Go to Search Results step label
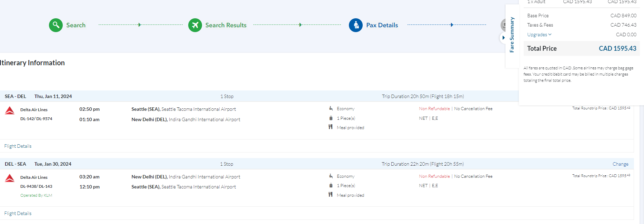Viewport: 644px width, 224px height. [x=226, y=25]
